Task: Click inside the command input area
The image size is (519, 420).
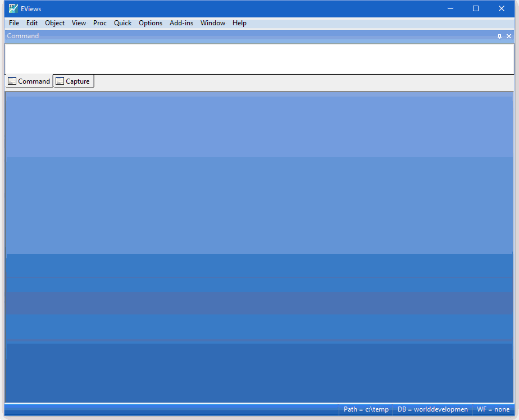Action: (x=259, y=59)
